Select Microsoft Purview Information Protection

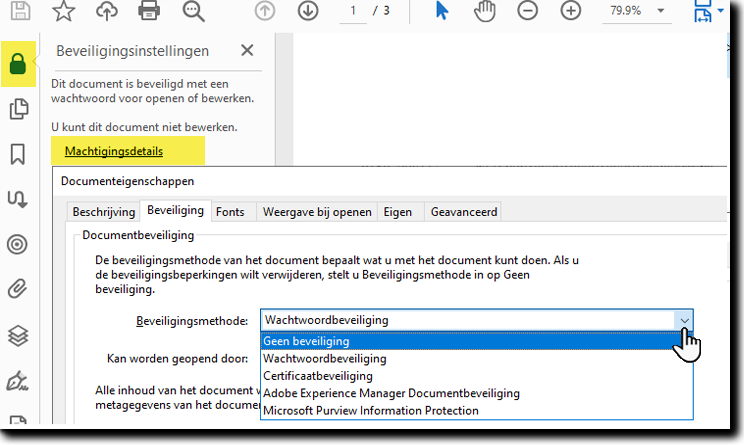(x=477, y=410)
